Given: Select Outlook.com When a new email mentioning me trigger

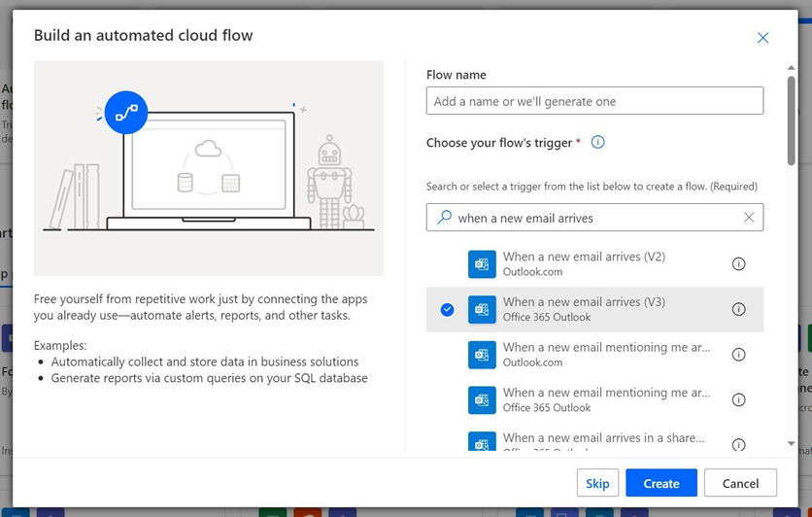Looking at the screenshot, I should (594, 355).
